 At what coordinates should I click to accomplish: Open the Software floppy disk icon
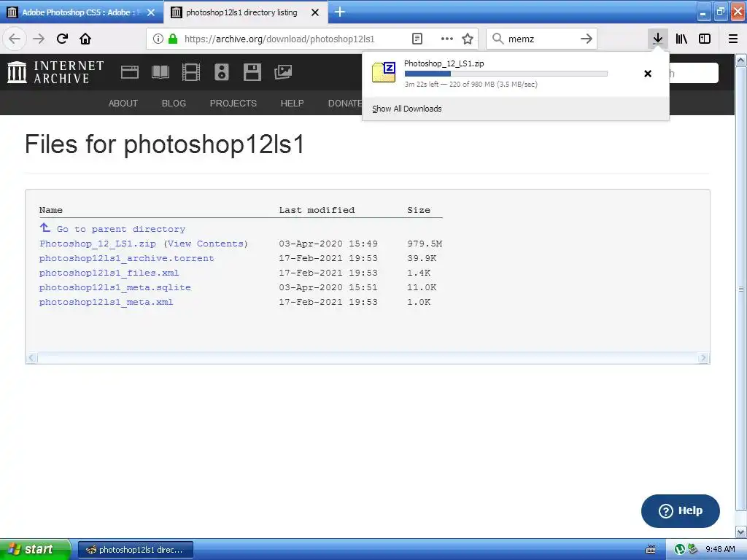[252, 72]
